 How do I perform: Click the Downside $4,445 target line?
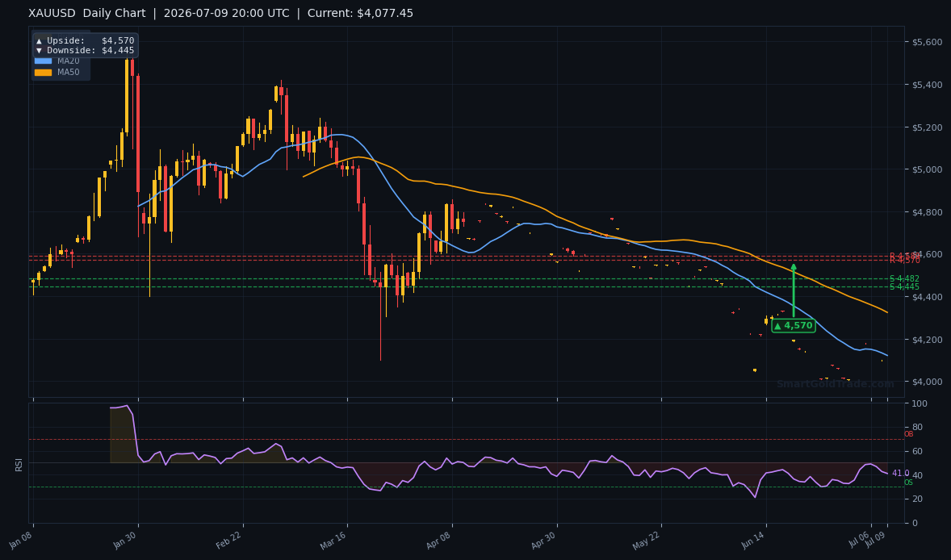tap(85, 50)
